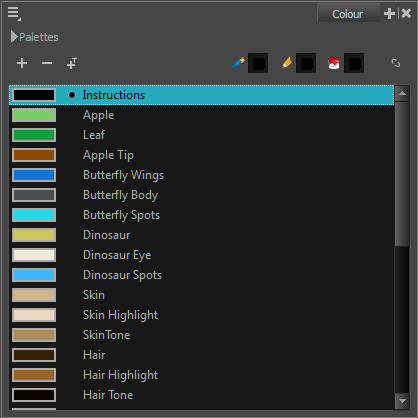The image size is (418, 418).
Task: Click the Remove Colour minus icon
Action: pyautogui.click(x=47, y=63)
